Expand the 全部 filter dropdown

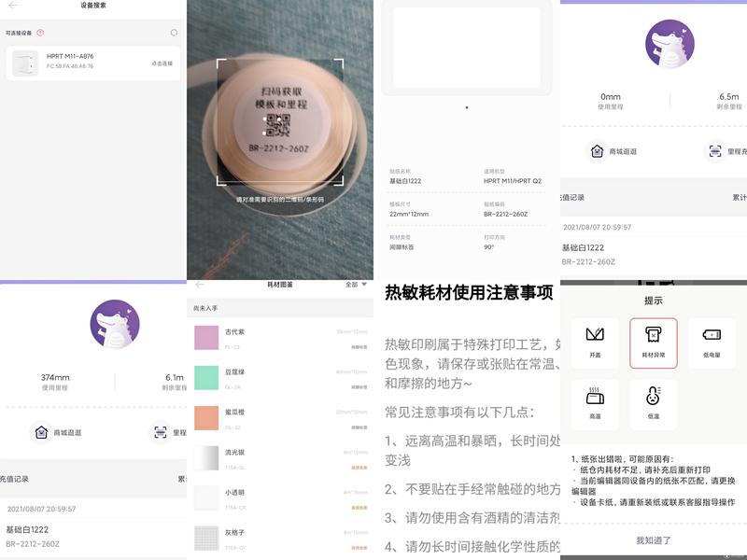(356, 285)
